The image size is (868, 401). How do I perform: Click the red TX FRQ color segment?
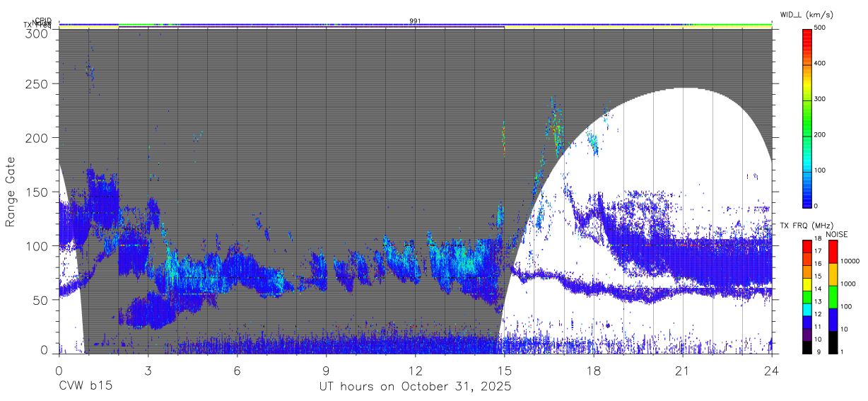[x=807, y=245]
